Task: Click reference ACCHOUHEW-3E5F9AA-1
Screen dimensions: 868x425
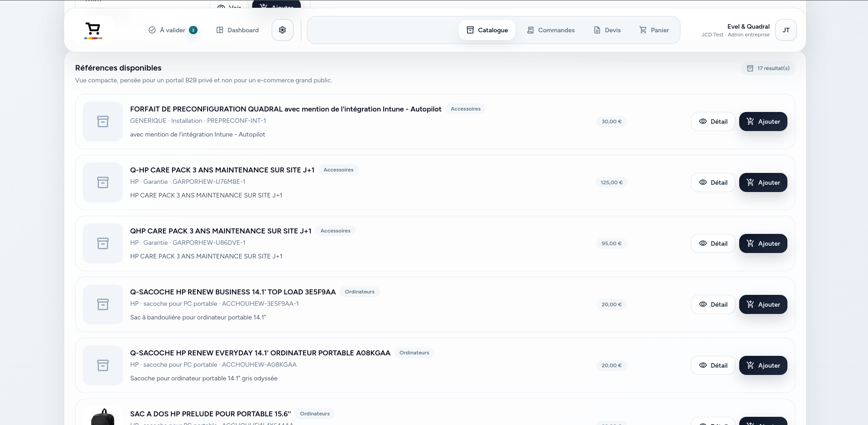Action: (x=260, y=304)
